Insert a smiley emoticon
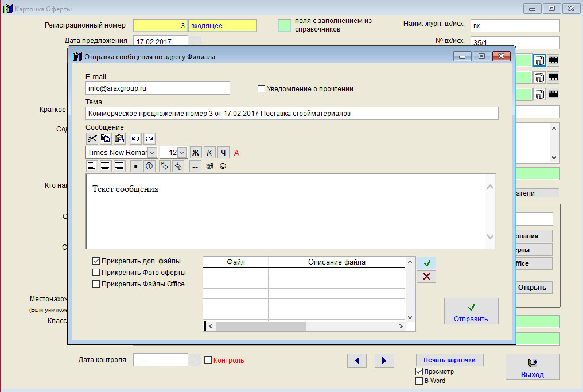 [x=223, y=166]
